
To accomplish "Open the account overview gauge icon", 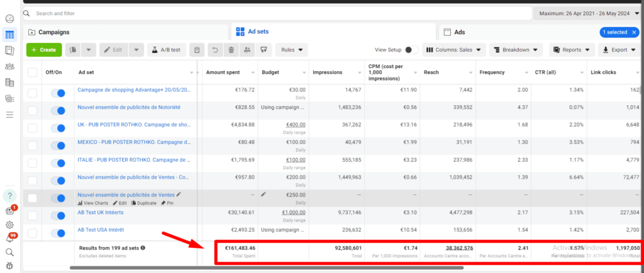I will [9, 18].
